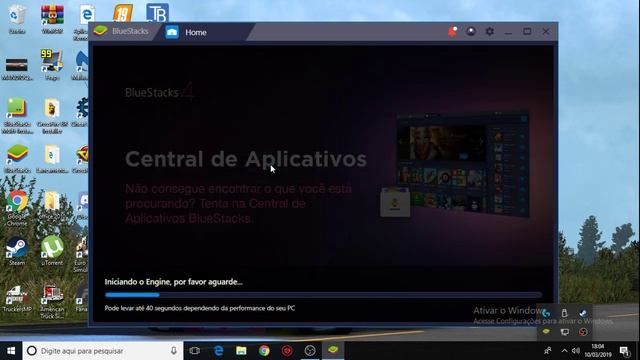Open the Windows Start menu
Viewport: 640px width, 360px height.
point(11,351)
